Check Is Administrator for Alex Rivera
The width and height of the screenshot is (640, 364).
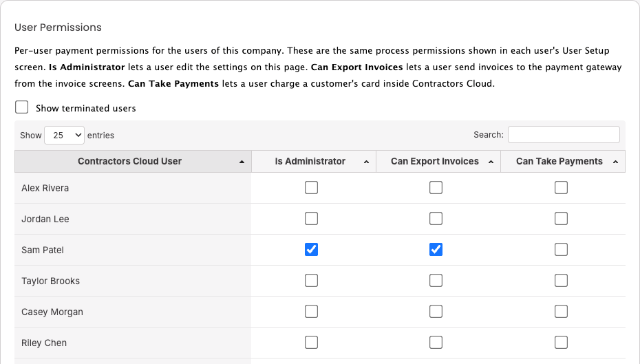[x=312, y=188]
